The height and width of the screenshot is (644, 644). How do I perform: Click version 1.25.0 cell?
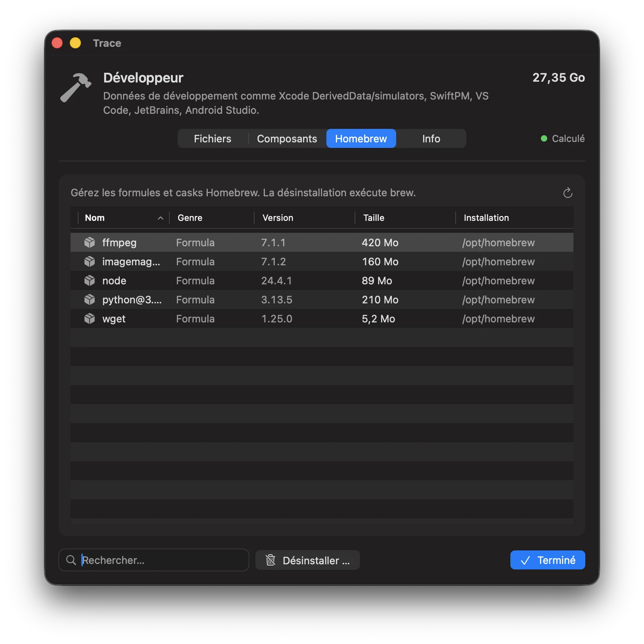point(277,318)
